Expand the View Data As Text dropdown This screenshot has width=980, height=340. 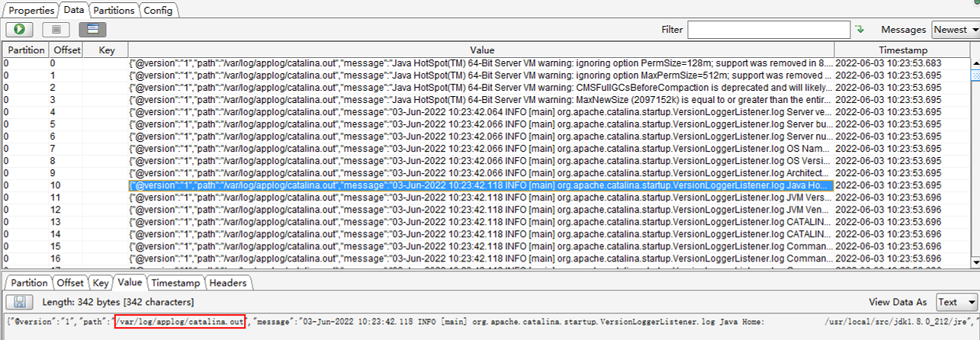[x=957, y=302]
